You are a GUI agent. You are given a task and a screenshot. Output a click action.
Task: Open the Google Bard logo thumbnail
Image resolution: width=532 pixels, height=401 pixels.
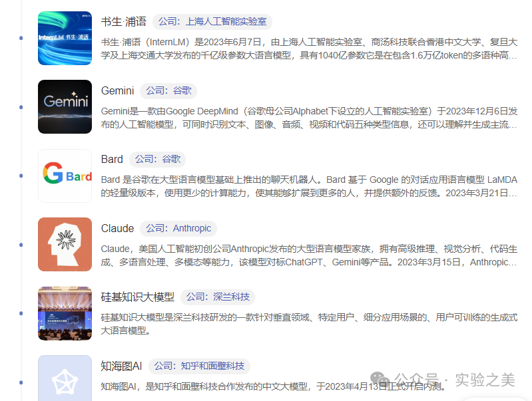(x=65, y=176)
